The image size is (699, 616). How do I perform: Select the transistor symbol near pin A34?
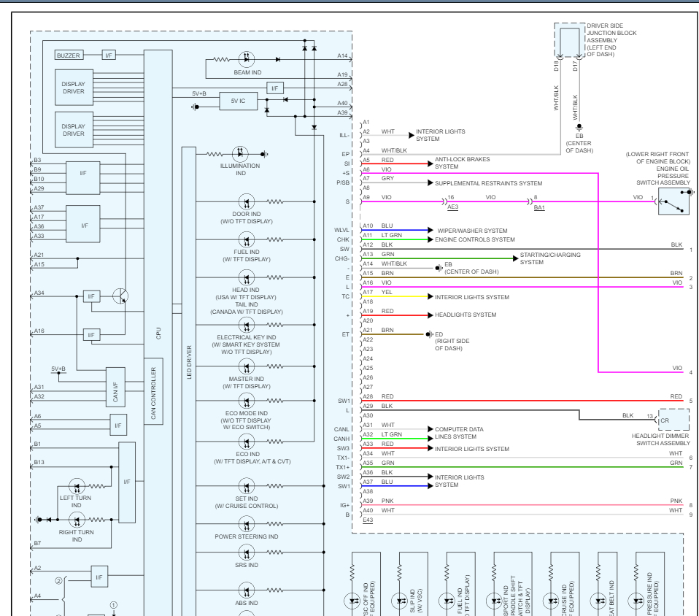point(121,296)
